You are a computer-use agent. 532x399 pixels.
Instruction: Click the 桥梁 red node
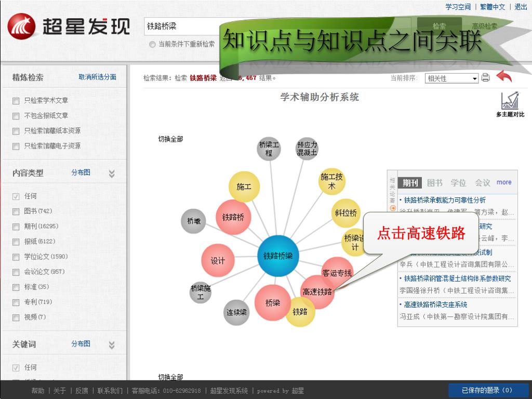tap(272, 303)
